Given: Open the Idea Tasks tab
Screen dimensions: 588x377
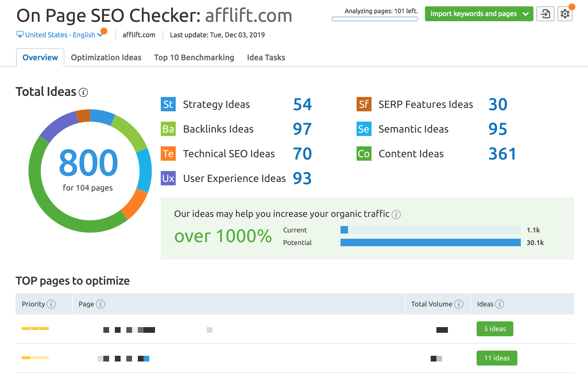Looking at the screenshot, I should (x=266, y=57).
